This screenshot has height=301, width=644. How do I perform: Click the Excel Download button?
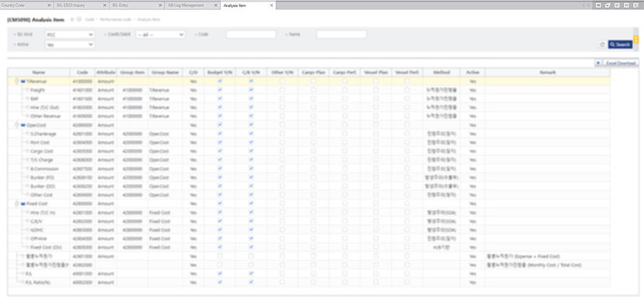(x=620, y=64)
